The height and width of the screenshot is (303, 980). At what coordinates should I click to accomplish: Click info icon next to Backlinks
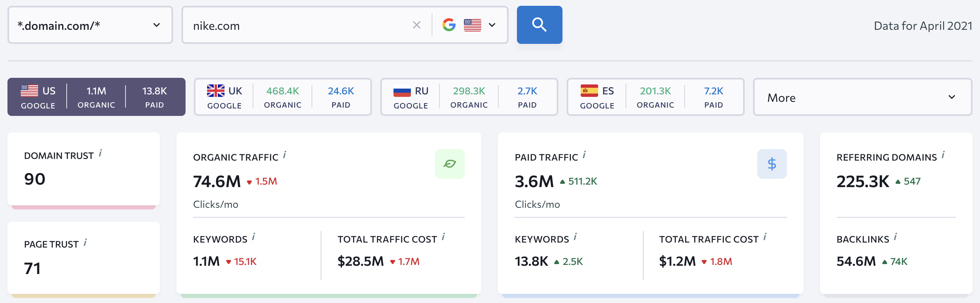point(896,237)
